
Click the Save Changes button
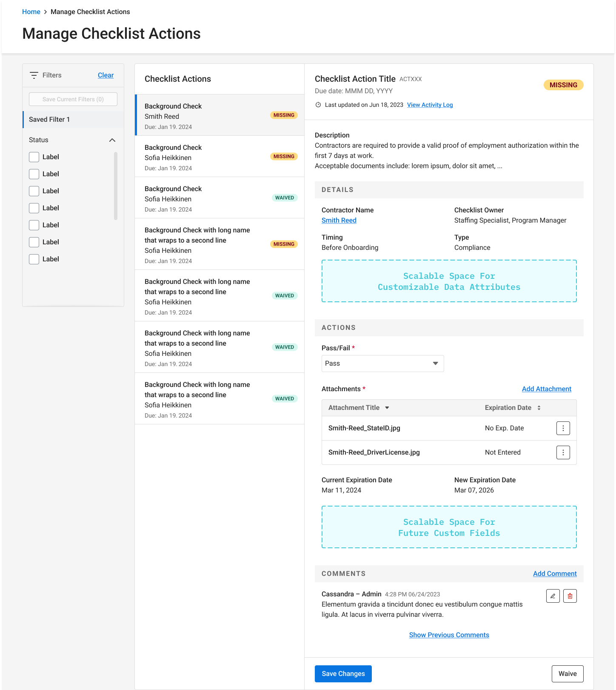343,674
